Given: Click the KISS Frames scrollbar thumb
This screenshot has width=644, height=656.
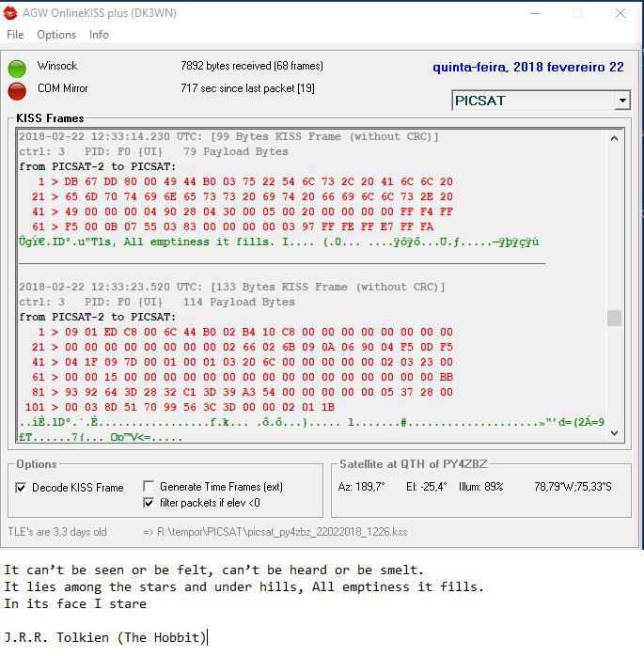Looking at the screenshot, I should [614, 318].
